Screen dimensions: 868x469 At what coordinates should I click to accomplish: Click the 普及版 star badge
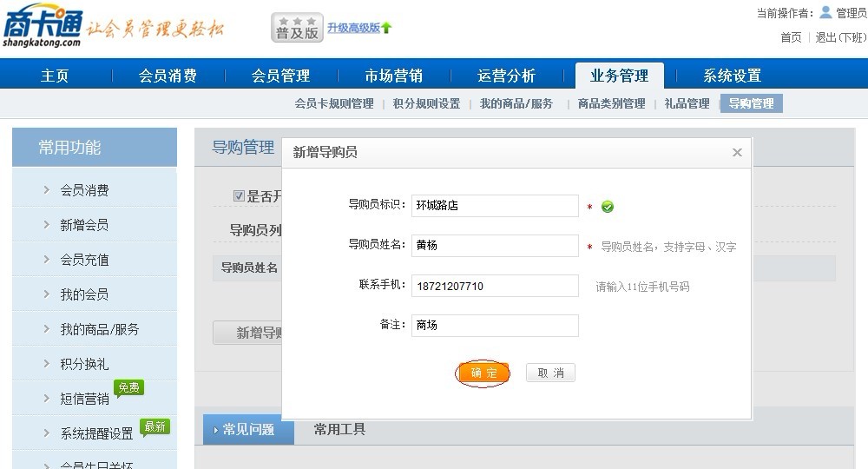(297, 28)
